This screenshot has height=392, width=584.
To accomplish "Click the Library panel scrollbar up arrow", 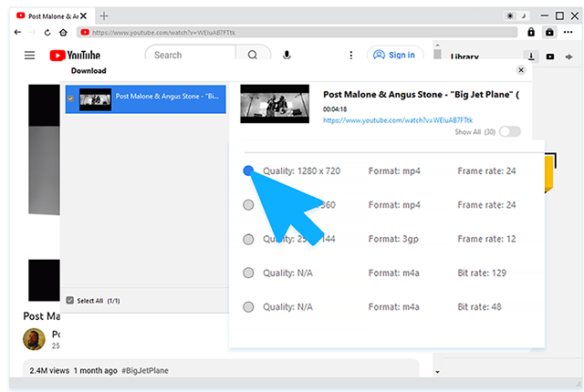I will 437,45.
